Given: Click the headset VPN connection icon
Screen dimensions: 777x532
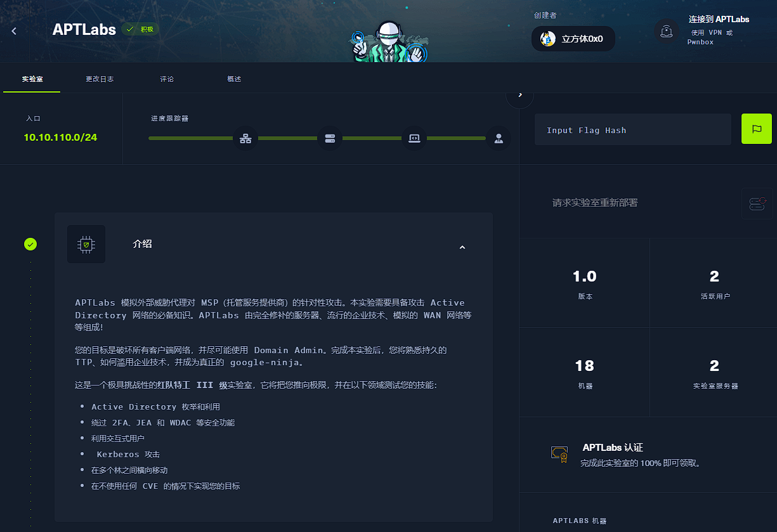Looking at the screenshot, I should (x=667, y=30).
